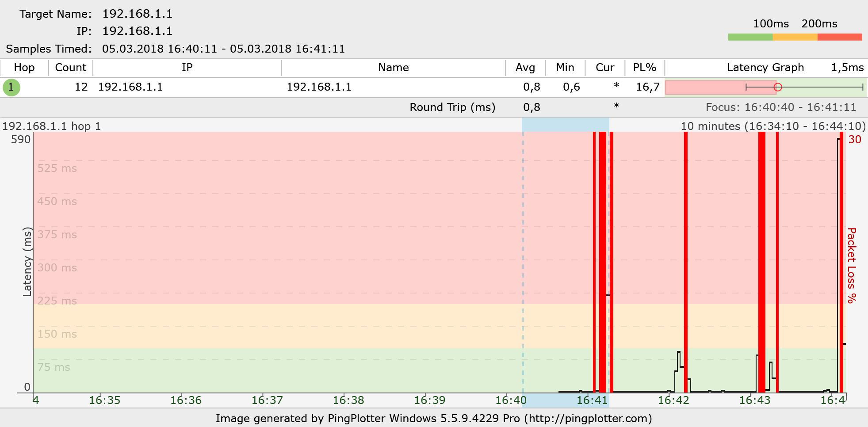Click the green 100ms legend color bar
This screenshot has height=427, width=868.
750,37
